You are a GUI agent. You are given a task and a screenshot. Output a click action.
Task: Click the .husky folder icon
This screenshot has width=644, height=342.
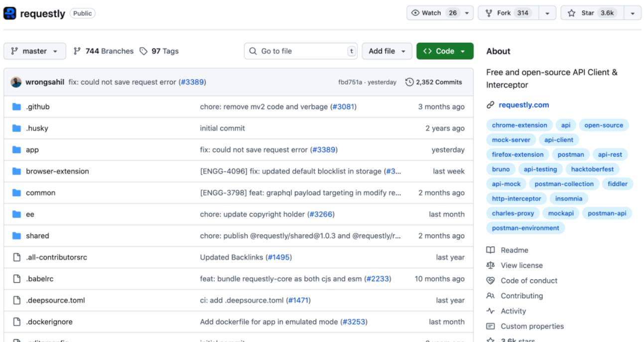coord(16,128)
